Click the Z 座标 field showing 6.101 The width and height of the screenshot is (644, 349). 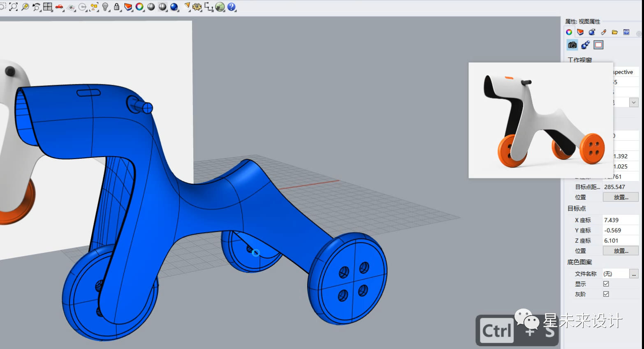621,240
